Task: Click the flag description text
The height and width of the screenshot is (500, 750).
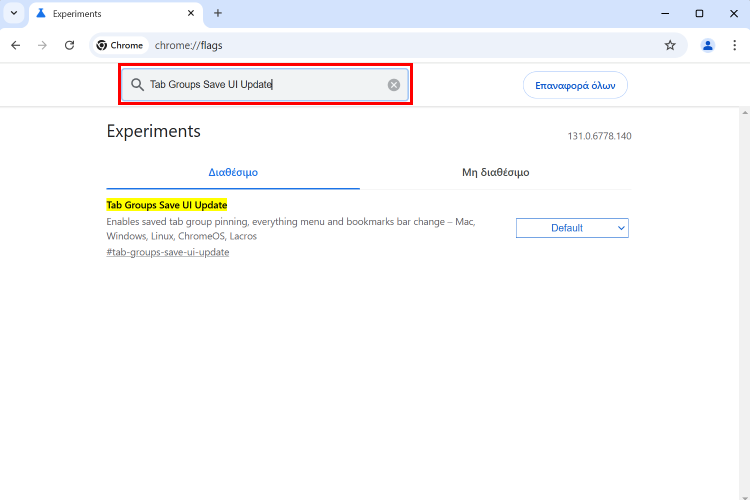Action: (291, 229)
